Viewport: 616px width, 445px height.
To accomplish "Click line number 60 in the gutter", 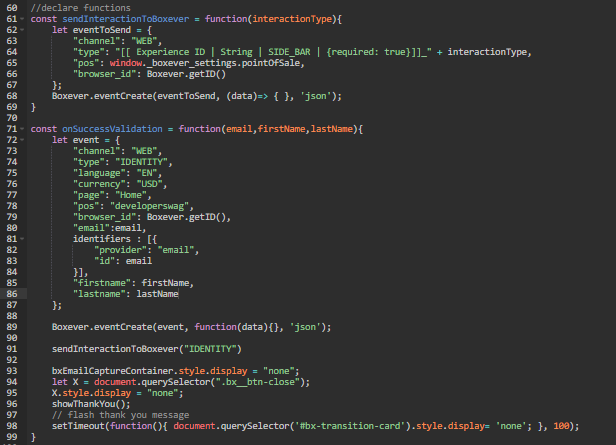I will click(x=10, y=9).
